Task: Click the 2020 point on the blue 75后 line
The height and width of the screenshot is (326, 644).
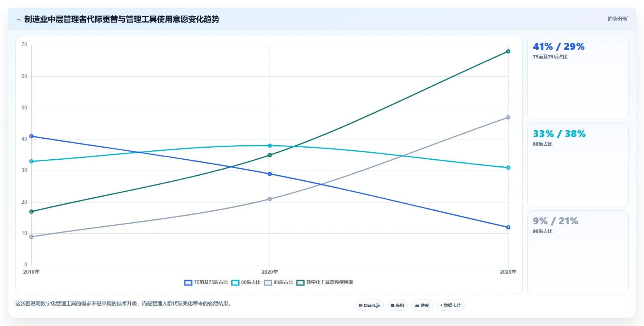Action: click(x=270, y=174)
